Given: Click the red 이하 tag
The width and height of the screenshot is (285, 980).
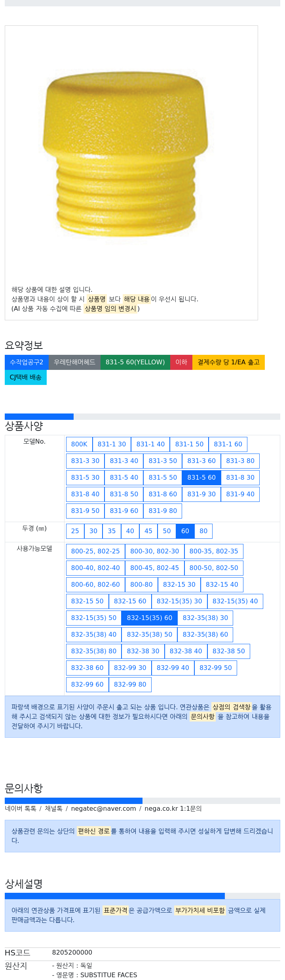Looking at the screenshot, I should (181, 362).
